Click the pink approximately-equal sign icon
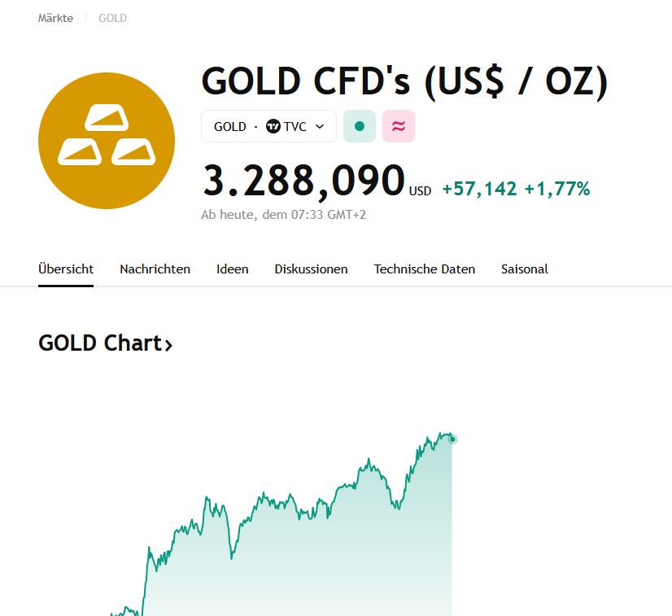The width and height of the screenshot is (672, 616). 399,126
